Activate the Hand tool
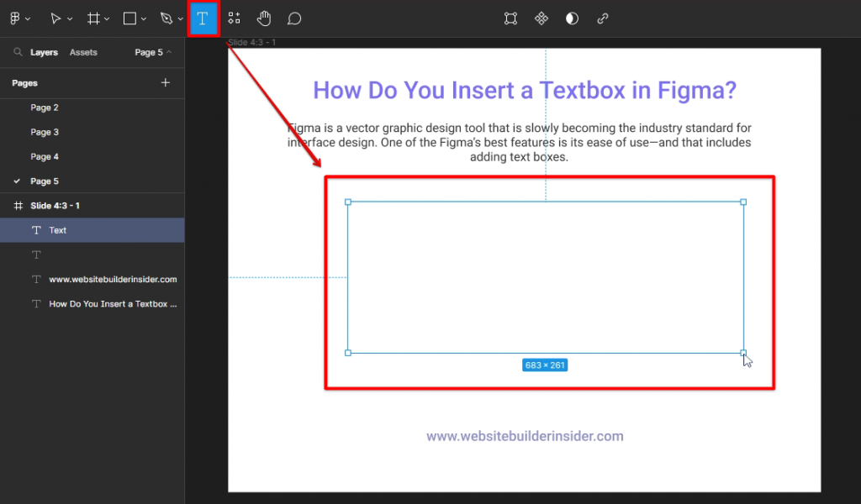 point(264,18)
